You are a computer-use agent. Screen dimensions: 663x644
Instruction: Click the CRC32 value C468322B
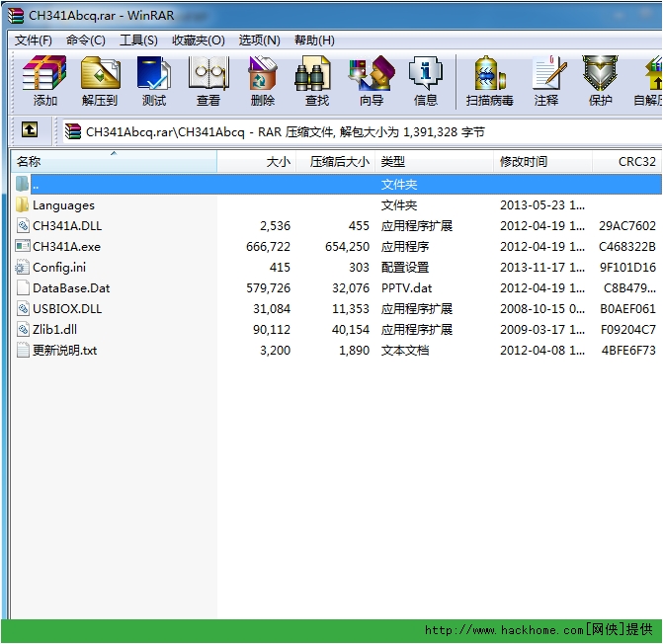coord(627,246)
